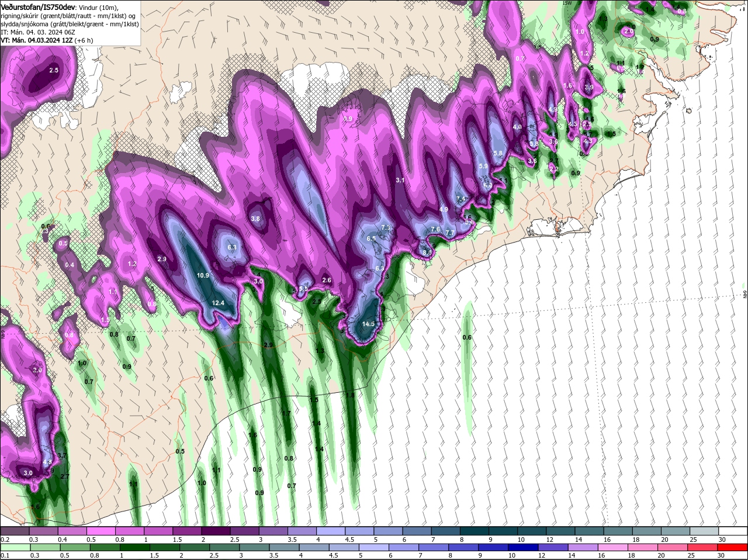Click the 7.4 value label on the map
This screenshot has height=560, width=748.
pyautogui.click(x=461, y=199)
